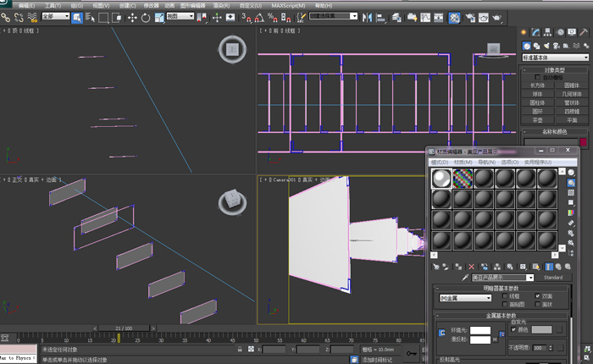Screen dimensions: 593x364
Task: Switch to the Hierarchy command panel
Action: 550,31
